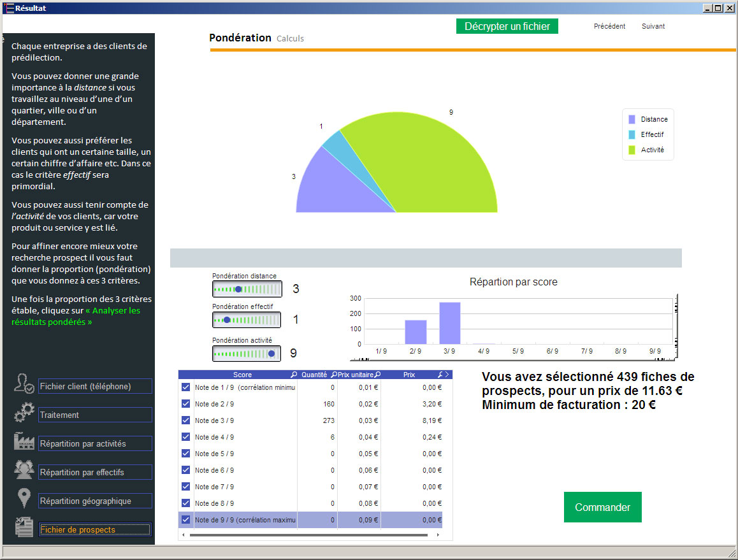Click the gears icon next to Traitement
The height and width of the screenshot is (560, 738).
(x=24, y=413)
